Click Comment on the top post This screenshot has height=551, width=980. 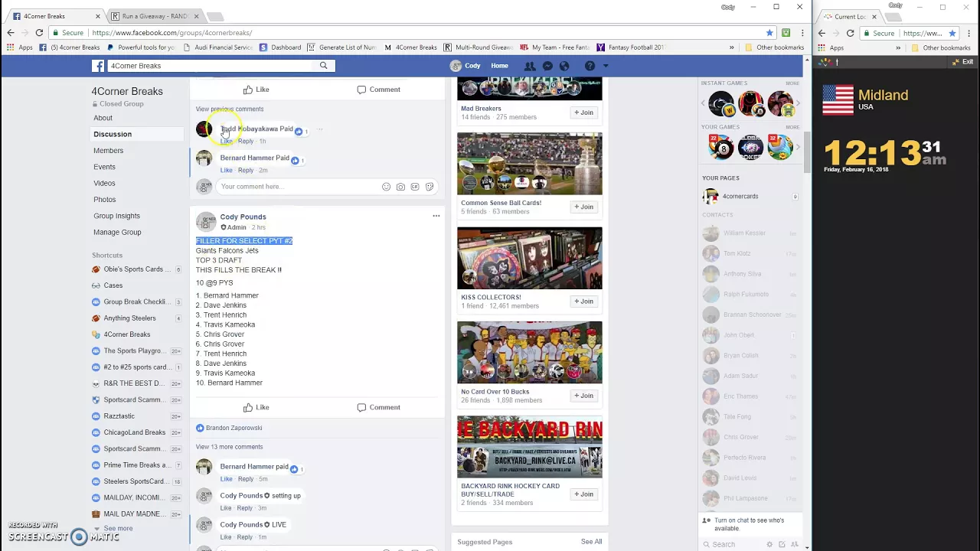tap(378, 90)
